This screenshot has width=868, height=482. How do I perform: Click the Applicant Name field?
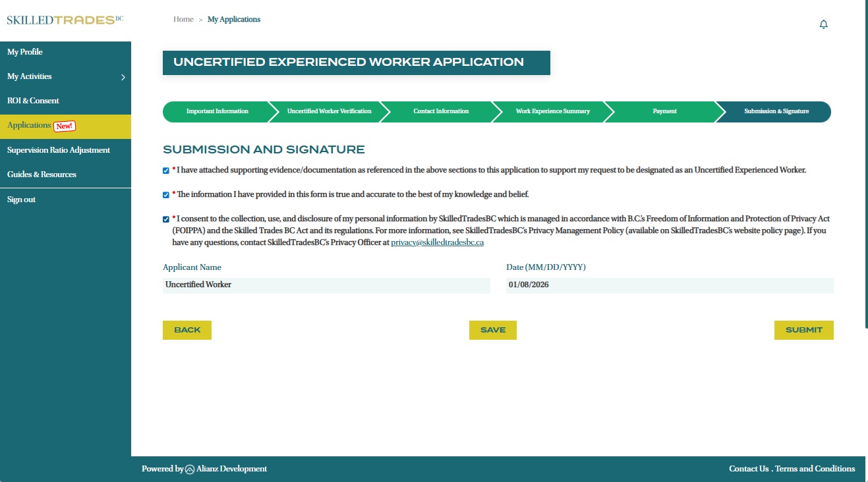point(326,285)
